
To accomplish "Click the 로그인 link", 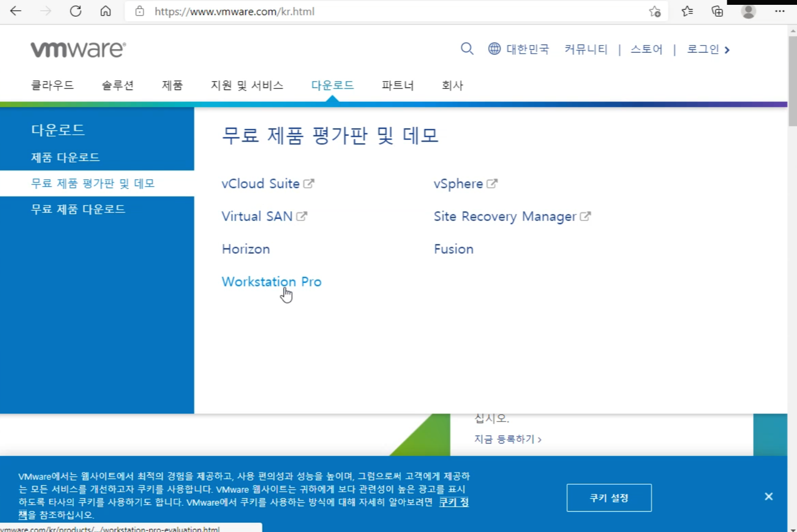I will (703, 49).
